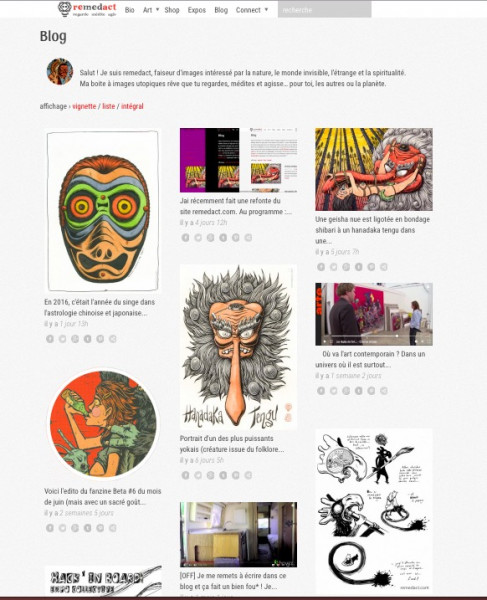The image size is (487, 600).
Task: Switch display to intégral view
Action: 132,106
